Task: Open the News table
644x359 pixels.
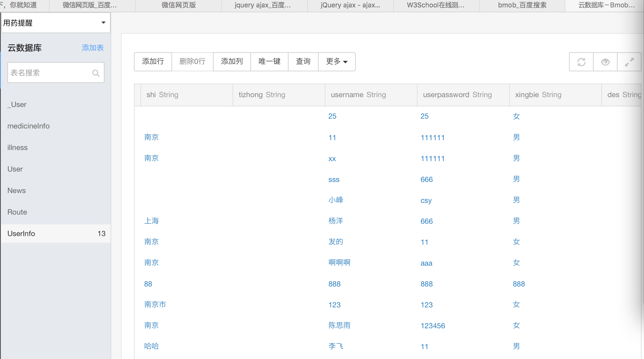Action: 17,191
